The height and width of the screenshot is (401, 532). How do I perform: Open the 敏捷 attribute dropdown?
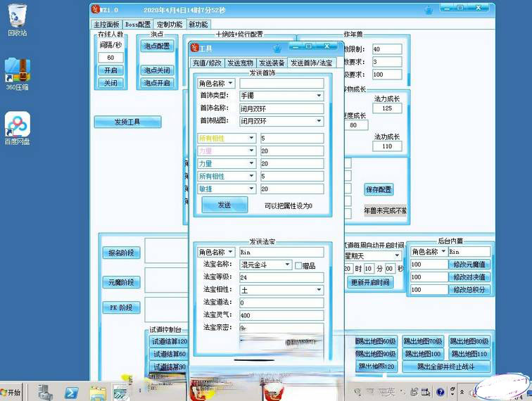coord(251,189)
